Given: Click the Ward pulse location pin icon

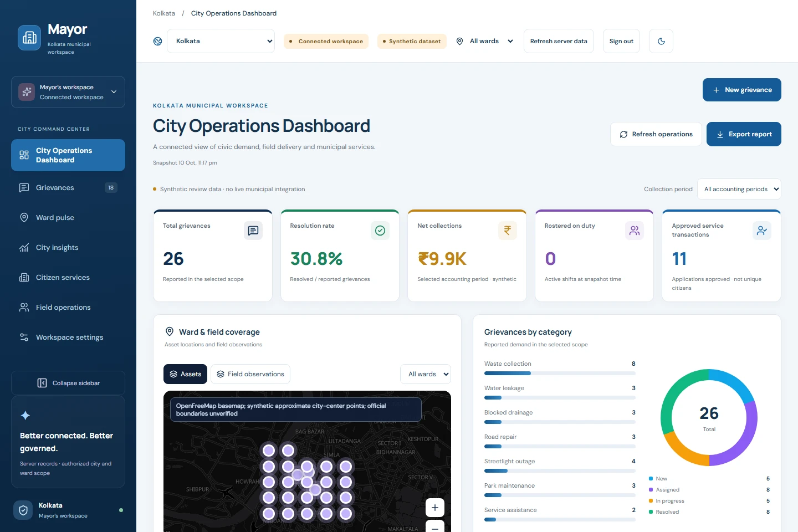Looking at the screenshot, I should click(24, 218).
